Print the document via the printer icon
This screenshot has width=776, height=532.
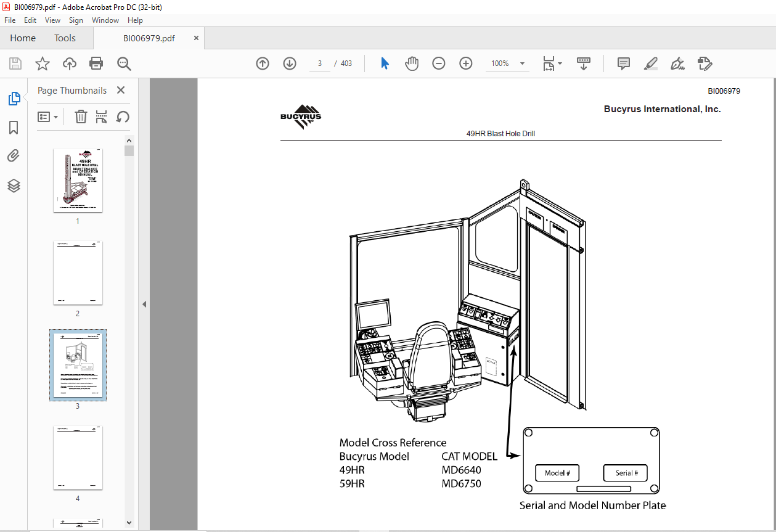[x=96, y=63]
